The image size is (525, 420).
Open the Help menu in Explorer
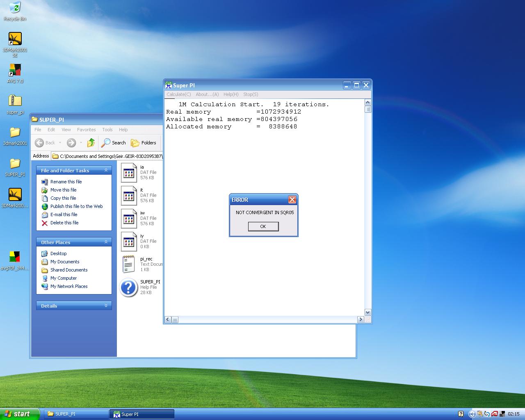click(x=123, y=130)
